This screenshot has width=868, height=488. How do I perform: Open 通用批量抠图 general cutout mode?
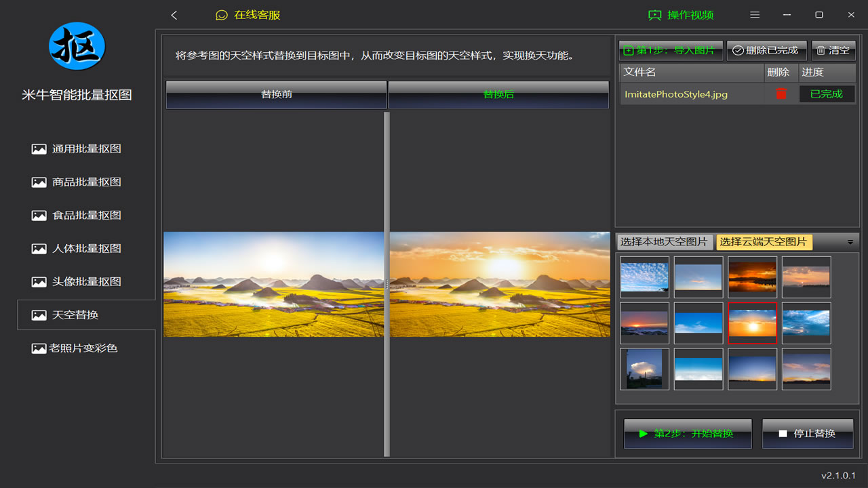click(x=77, y=149)
